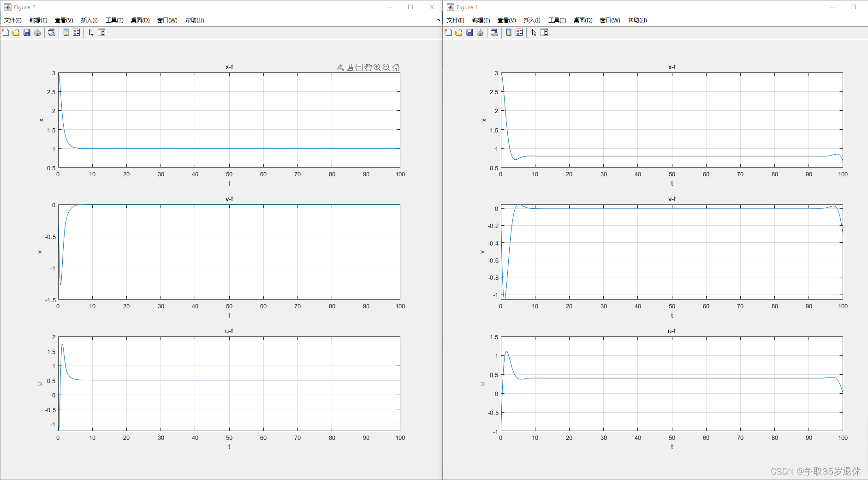868x480 pixels.
Task: Click the 'v-t' title in Figure 2
Action: [229, 199]
